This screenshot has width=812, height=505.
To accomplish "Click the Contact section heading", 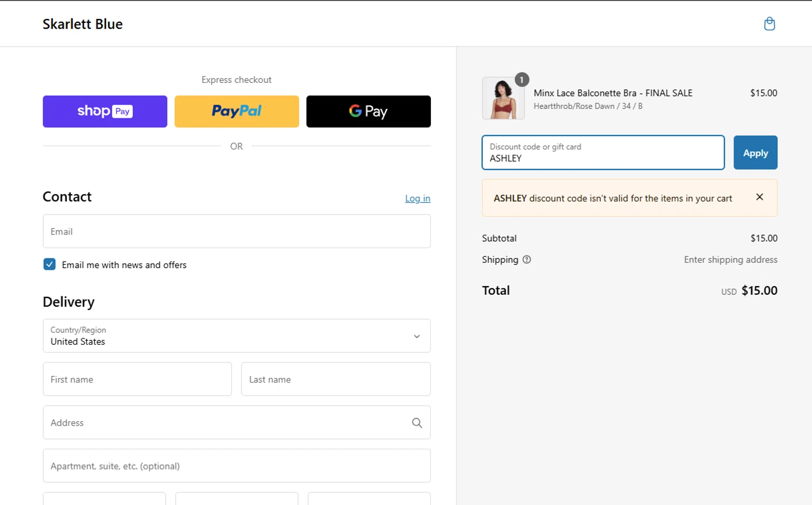I will click(x=67, y=197).
